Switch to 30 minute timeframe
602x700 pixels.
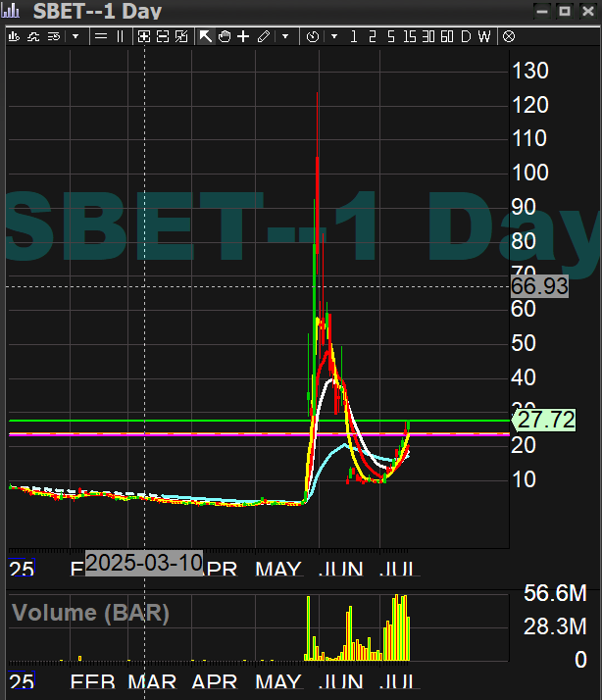(x=428, y=36)
